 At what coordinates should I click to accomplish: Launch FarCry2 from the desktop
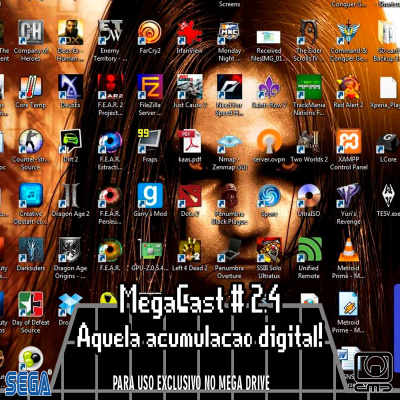pyautogui.click(x=150, y=33)
